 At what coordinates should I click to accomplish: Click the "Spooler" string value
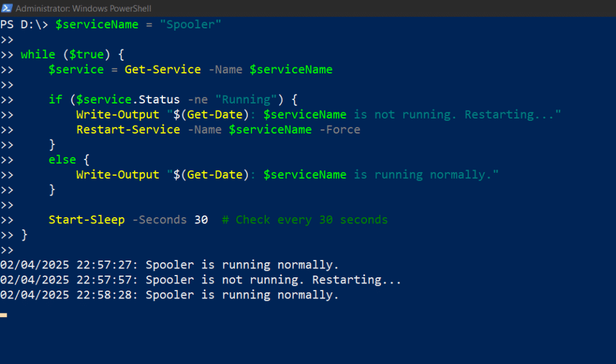[x=191, y=25]
